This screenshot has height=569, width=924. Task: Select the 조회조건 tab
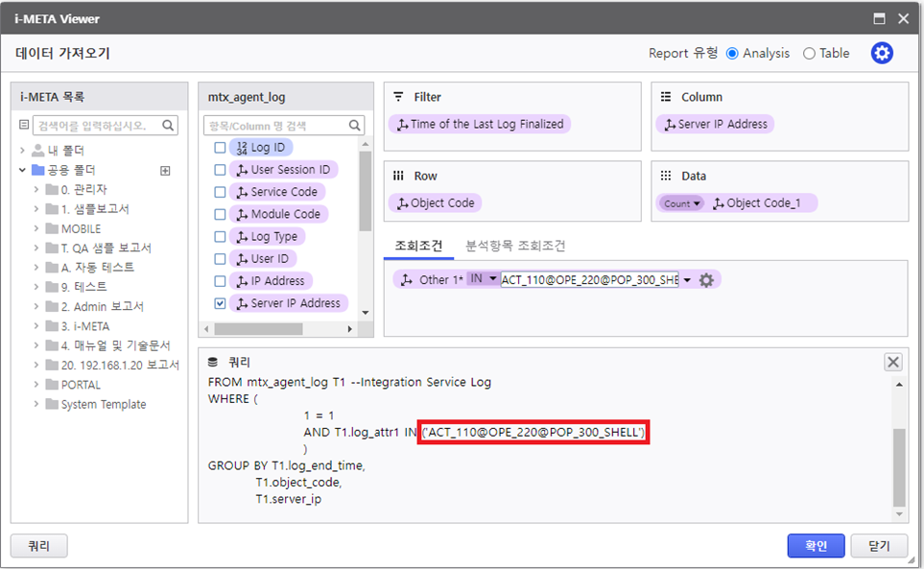coord(418,246)
